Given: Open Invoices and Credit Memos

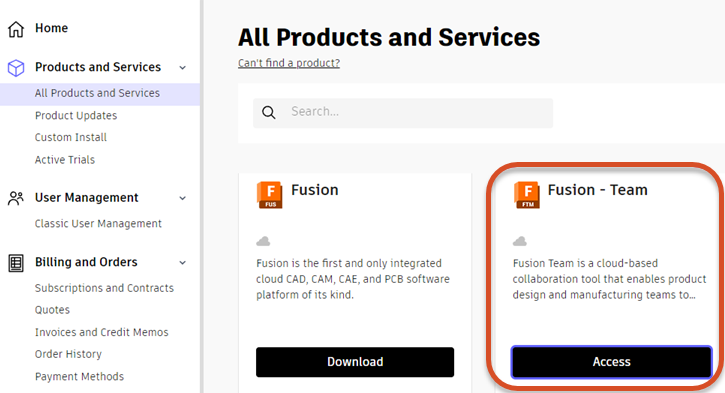Looking at the screenshot, I should [x=101, y=332].
